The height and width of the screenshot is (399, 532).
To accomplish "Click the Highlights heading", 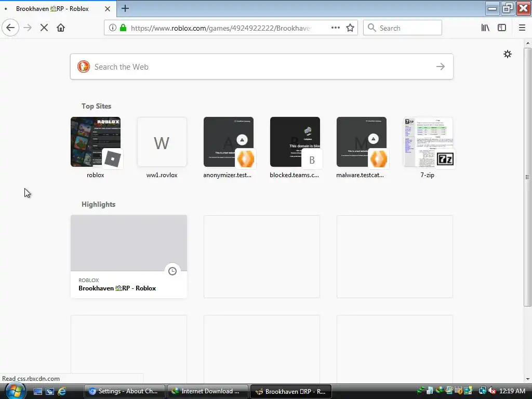I will click(x=98, y=204).
